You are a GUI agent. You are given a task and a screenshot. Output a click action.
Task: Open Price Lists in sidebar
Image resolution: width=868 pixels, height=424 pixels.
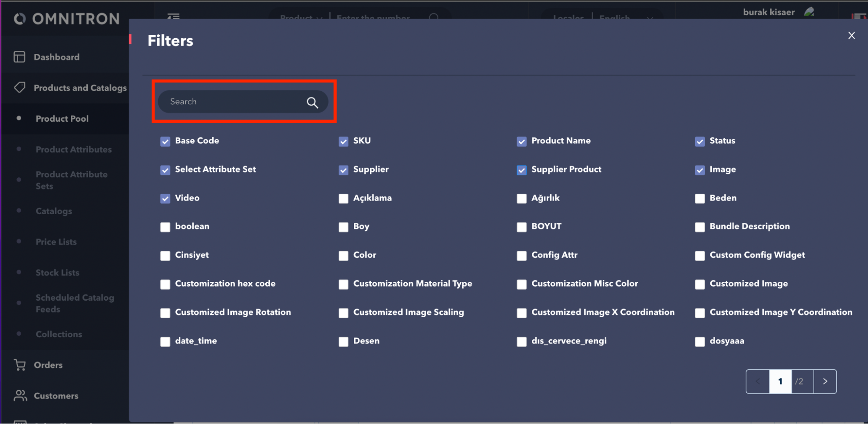tap(56, 242)
